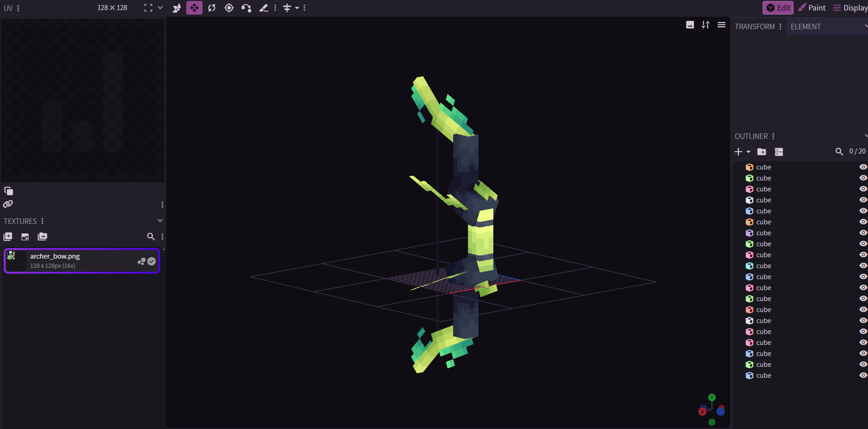This screenshot has width=868, height=429.
Task: Click the saved checkmark on archer_bow.png
Action: (x=152, y=261)
